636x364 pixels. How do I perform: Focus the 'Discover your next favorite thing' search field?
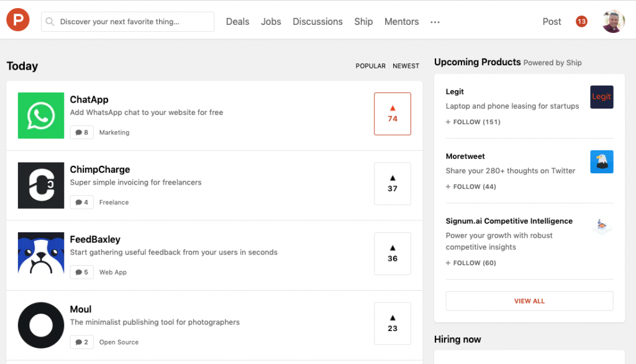click(x=127, y=22)
